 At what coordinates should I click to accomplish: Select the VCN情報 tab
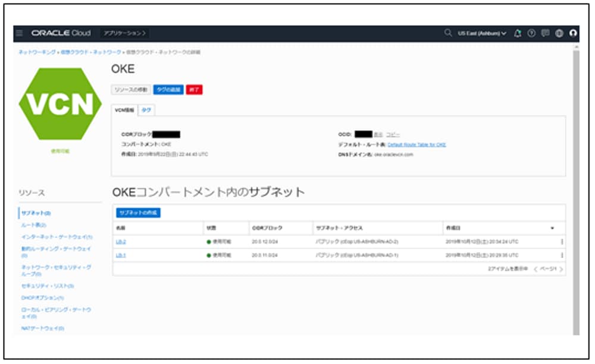click(x=123, y=110)
